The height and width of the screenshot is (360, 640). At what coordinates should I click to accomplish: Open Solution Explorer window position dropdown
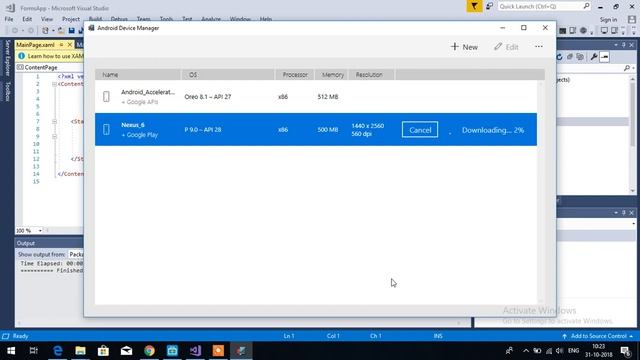click(616, 45)
